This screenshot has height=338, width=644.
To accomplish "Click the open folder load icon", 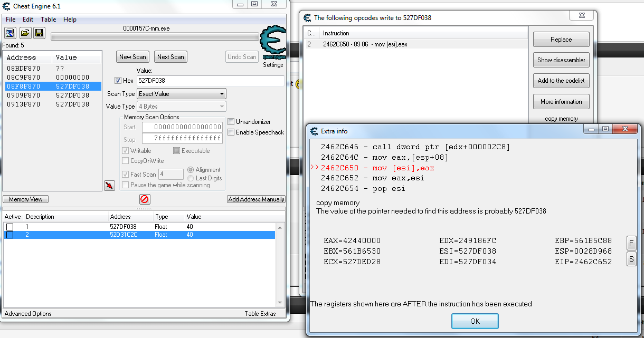I will 25,33.
